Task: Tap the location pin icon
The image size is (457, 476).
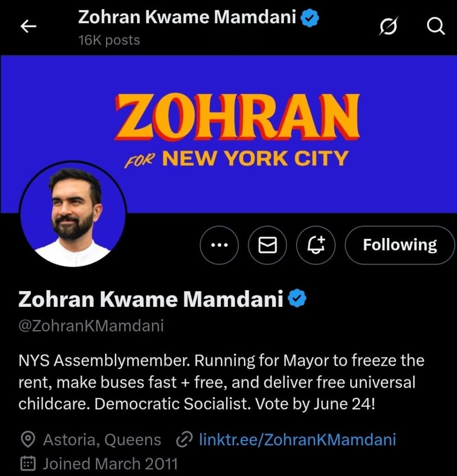Action: point(28,439)
